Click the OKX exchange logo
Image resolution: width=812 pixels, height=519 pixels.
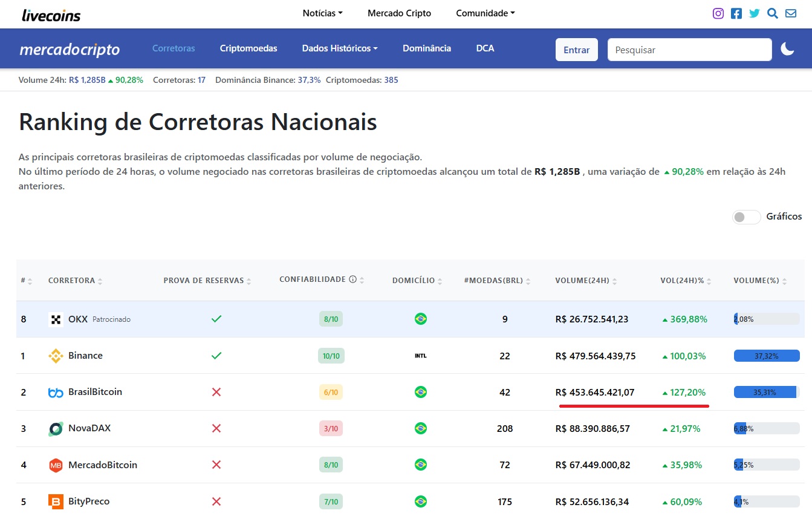(56, 319)
